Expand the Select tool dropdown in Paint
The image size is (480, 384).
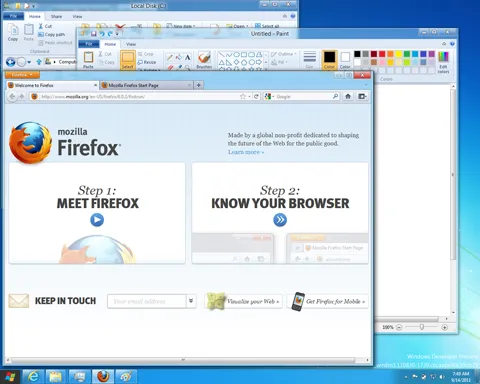[x=128, y=67]
